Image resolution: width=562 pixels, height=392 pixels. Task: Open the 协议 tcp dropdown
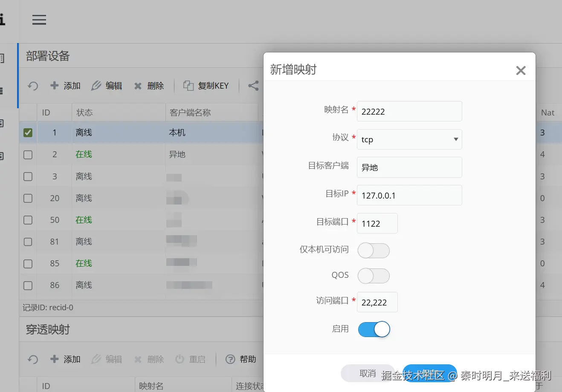tap(409, 139)
